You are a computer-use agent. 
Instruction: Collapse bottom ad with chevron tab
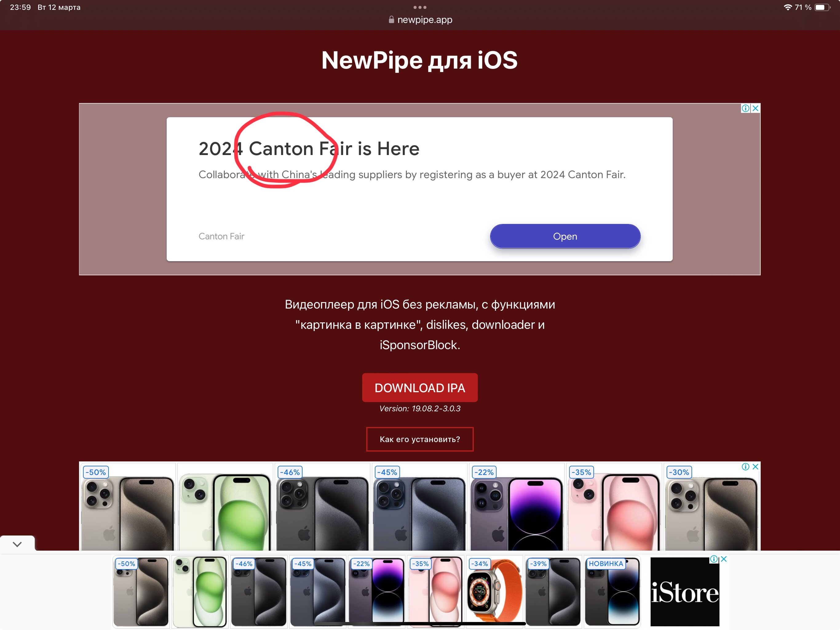point(17,544)
